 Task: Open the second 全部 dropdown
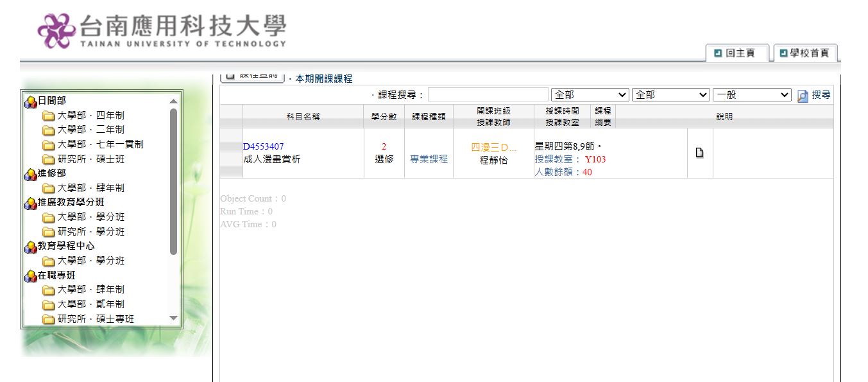(x=671, y=94)
